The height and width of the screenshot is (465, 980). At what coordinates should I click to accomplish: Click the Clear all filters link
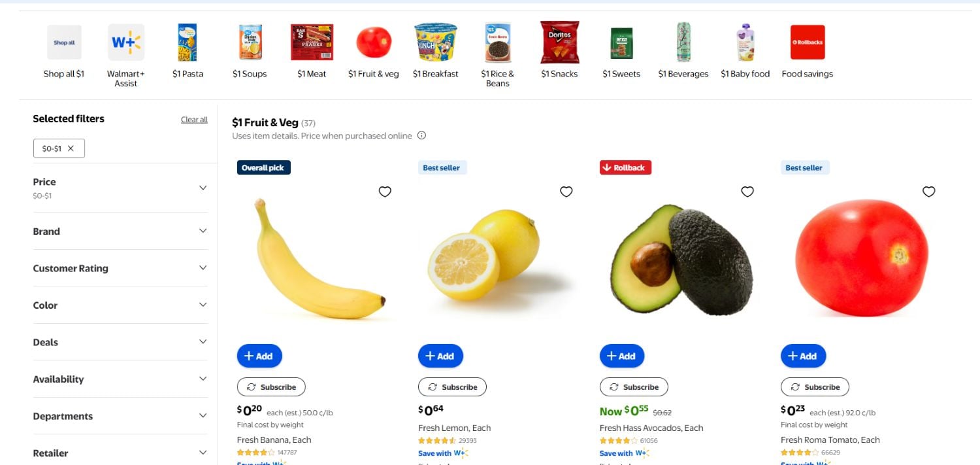point(194,119)
